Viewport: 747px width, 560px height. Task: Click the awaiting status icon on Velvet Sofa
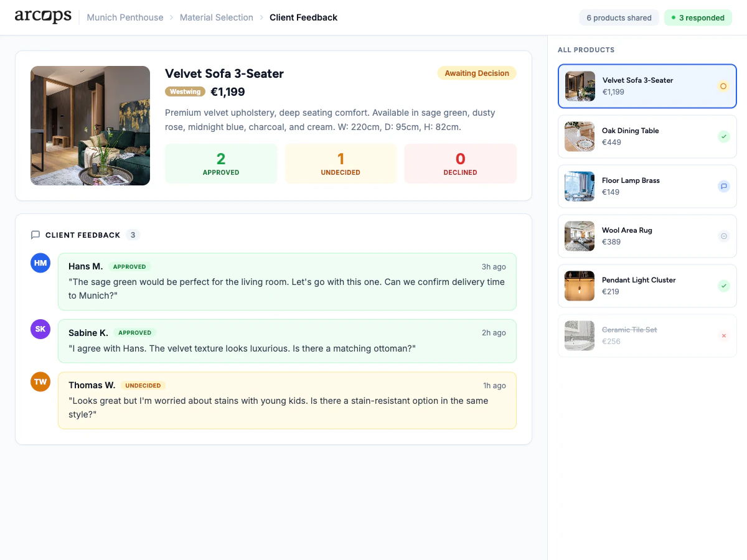click(723, 86)
